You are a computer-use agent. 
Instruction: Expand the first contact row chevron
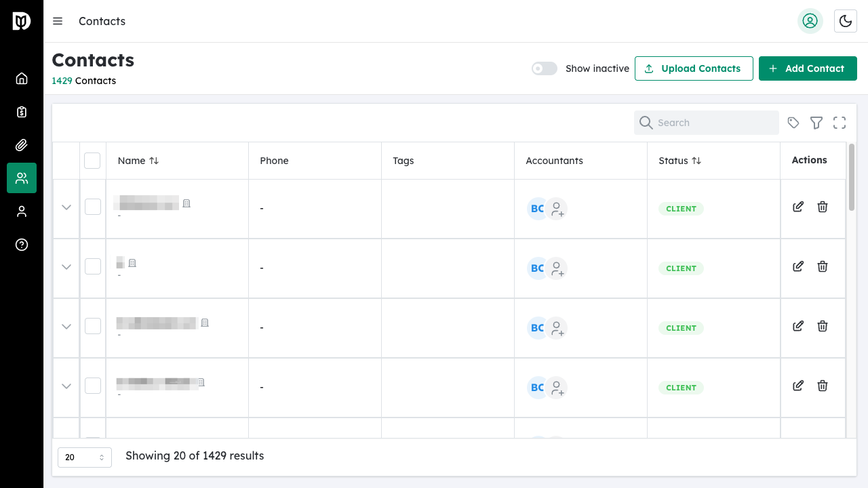pyautogui.click(x=66, y=208)
